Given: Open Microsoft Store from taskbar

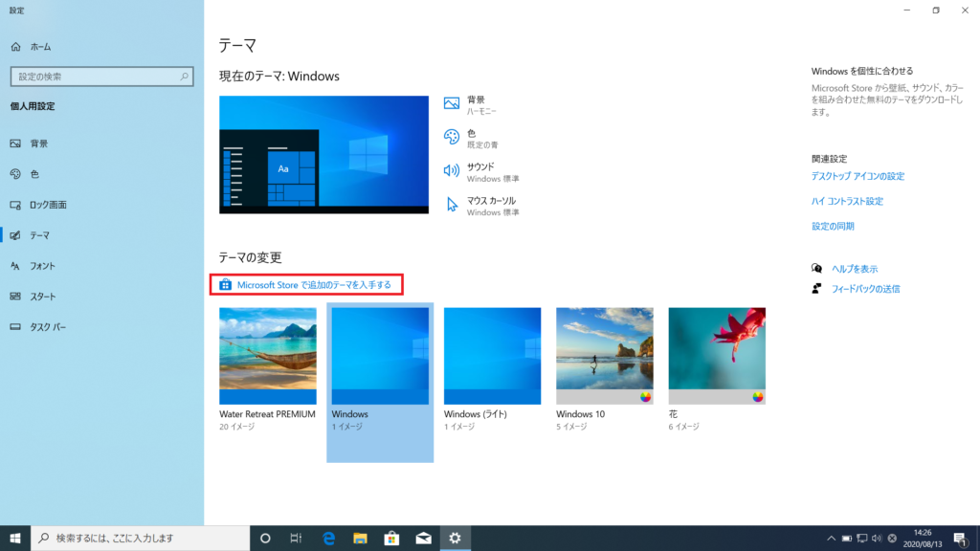Looking at the screenshot, I should coord(391,538).
